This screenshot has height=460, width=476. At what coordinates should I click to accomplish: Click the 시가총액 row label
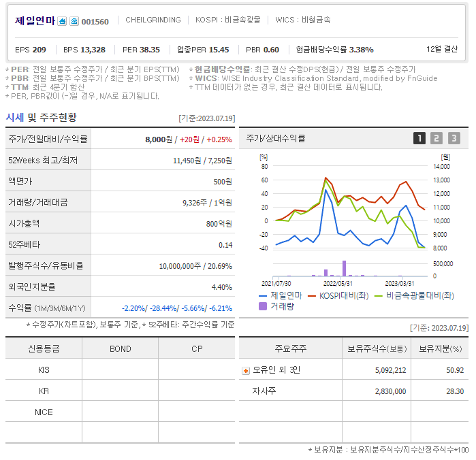point(24,224)
